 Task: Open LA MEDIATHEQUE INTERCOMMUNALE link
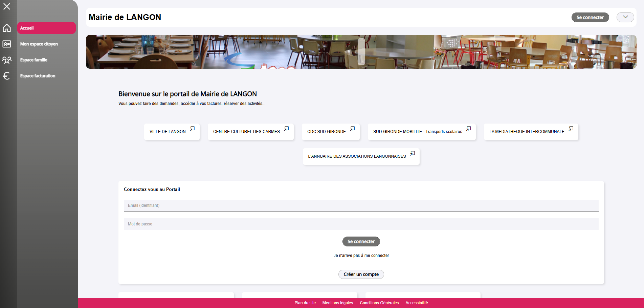click(531, 132)
